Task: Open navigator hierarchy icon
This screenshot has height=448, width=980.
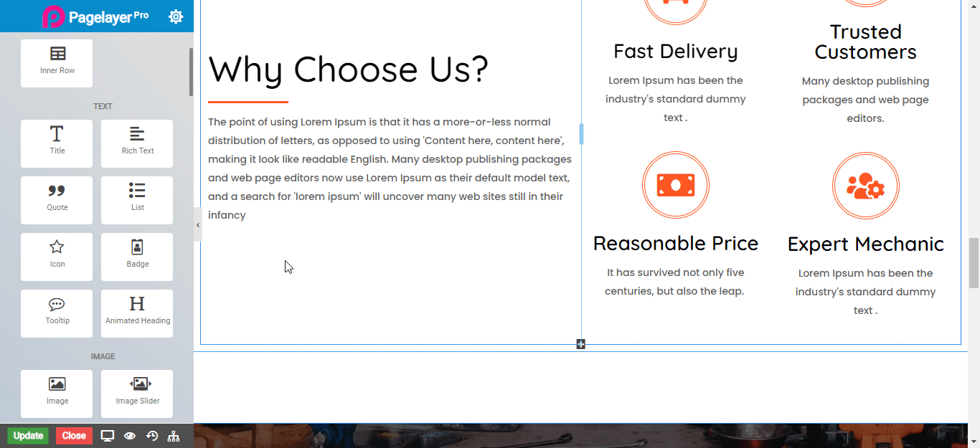Action: 173,436
